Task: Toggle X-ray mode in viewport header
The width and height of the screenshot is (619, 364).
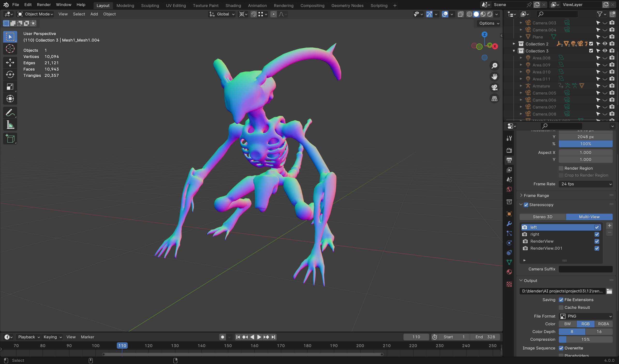Action: (x=461, y=14)
